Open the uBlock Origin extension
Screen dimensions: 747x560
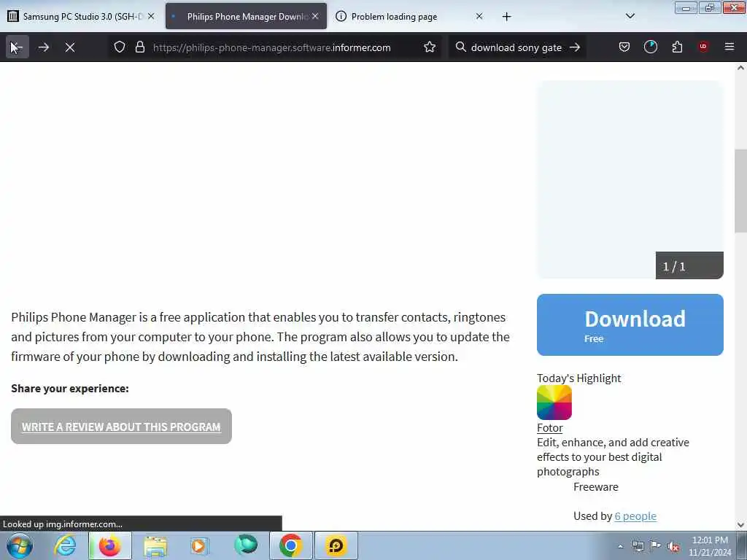[703, 47]
